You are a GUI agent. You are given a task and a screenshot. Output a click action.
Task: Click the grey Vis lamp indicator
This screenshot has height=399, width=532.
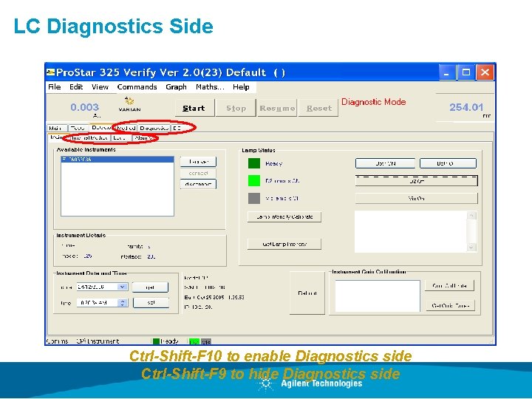(254, 198)
